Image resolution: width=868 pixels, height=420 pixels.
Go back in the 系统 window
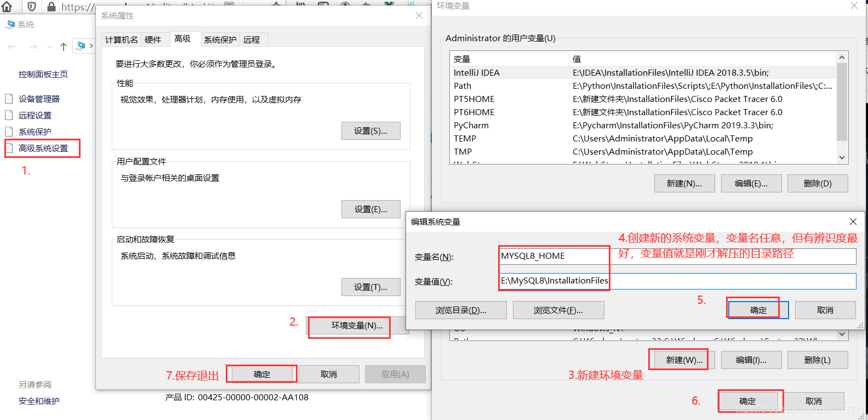pyautogui.click(x=12, y=47)
